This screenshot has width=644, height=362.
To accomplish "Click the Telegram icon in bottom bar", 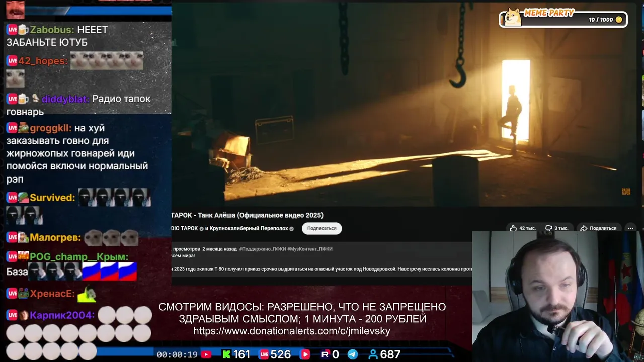I will coord(353,354).
